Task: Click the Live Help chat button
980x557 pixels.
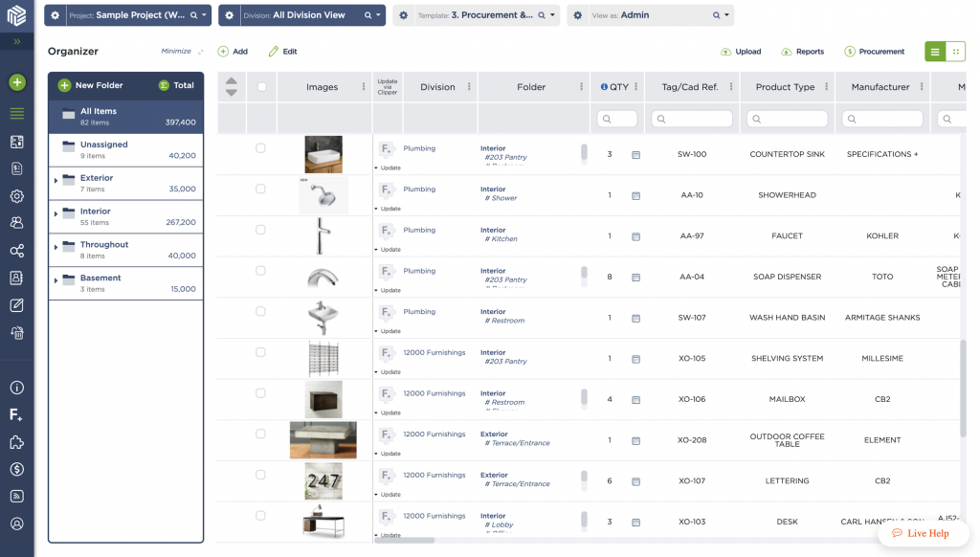Action: [922, 535]
